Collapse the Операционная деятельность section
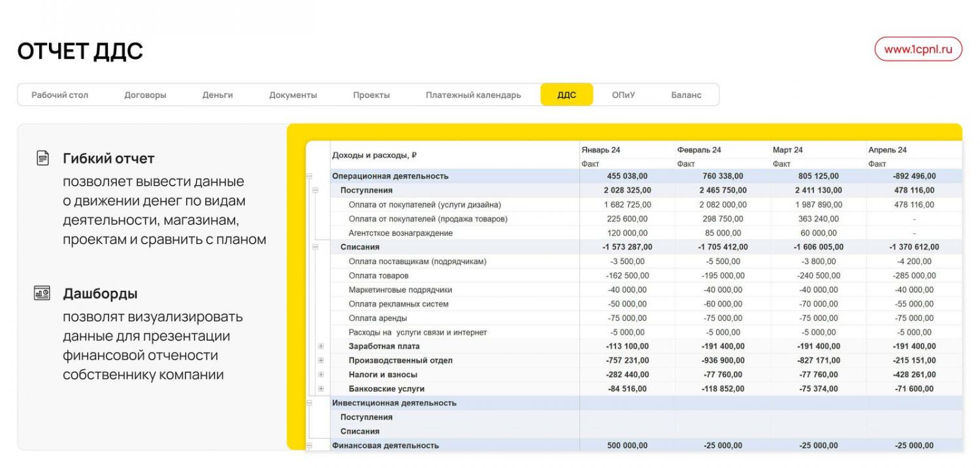The image size is (980, 468). point(310,176)
